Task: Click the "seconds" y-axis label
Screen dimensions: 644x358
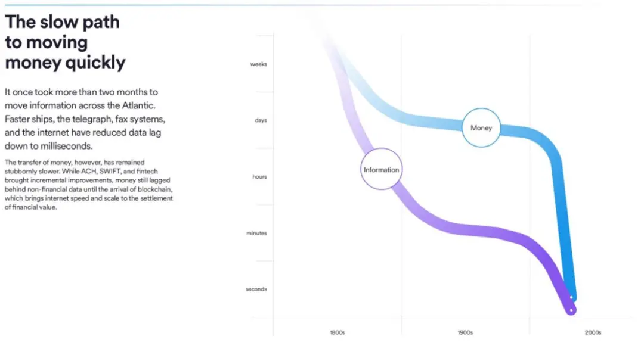Action: 256,289
